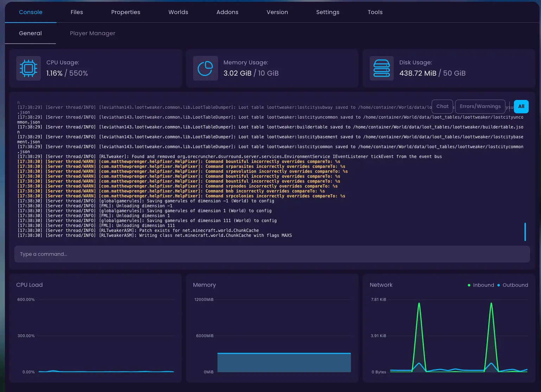Click the Memory chart title

point(204,285)
